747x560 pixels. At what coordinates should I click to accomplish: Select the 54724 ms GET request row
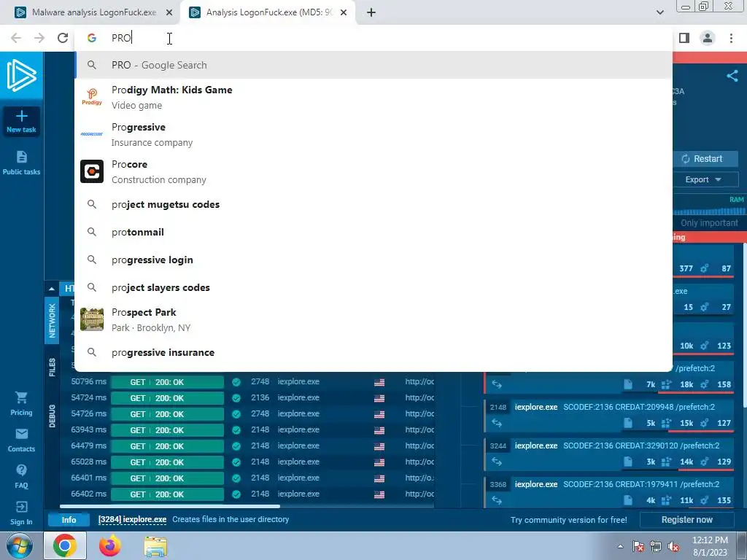point(247,397)
